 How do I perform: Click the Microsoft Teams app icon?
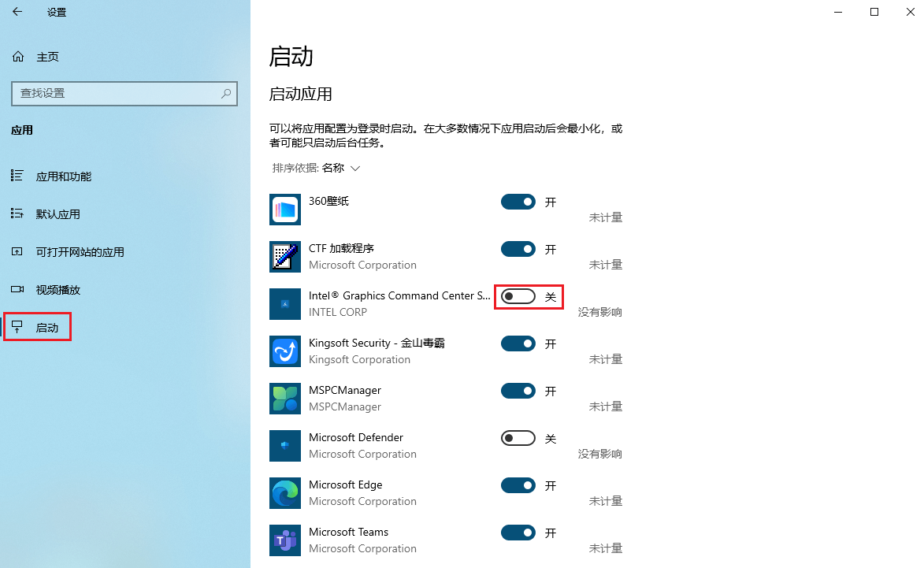coord(284,540)
